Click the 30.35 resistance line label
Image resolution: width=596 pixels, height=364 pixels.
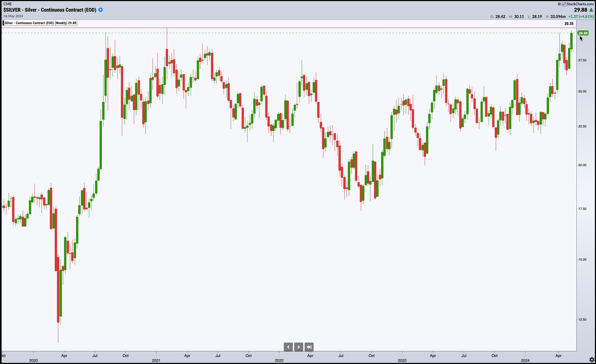[x=569, y=23]
